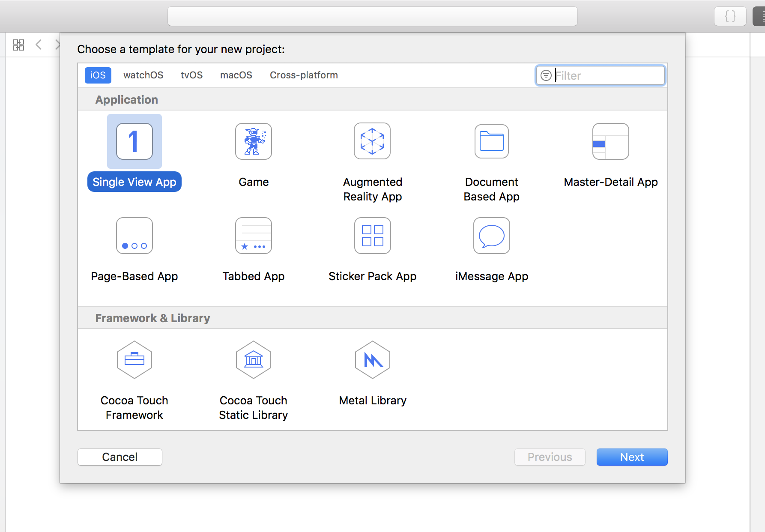The width and height of the screenshot is (765, 532).
Task: Pick the Sticker Pack App template
Action: [x=372, y=236]
